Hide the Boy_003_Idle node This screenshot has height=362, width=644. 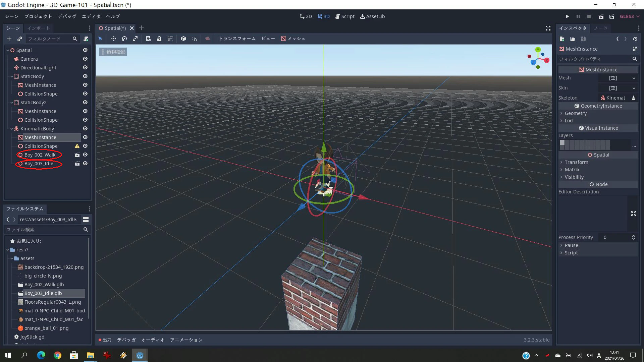click(85, 164)
